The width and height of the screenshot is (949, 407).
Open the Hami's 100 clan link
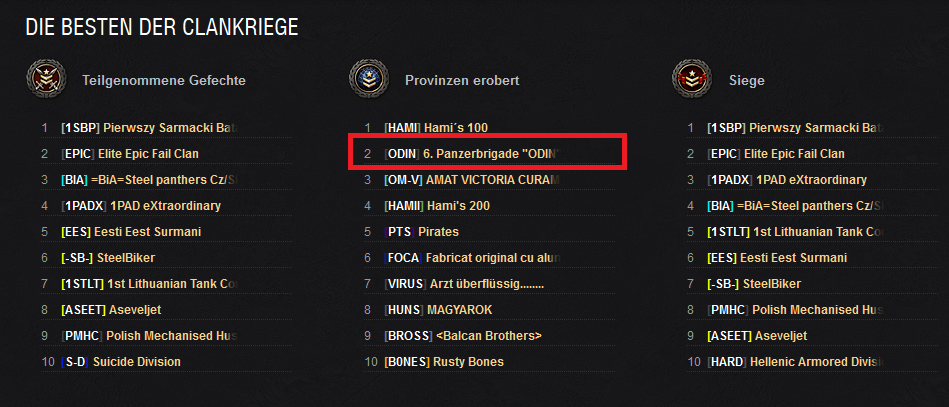coord(439,128)
